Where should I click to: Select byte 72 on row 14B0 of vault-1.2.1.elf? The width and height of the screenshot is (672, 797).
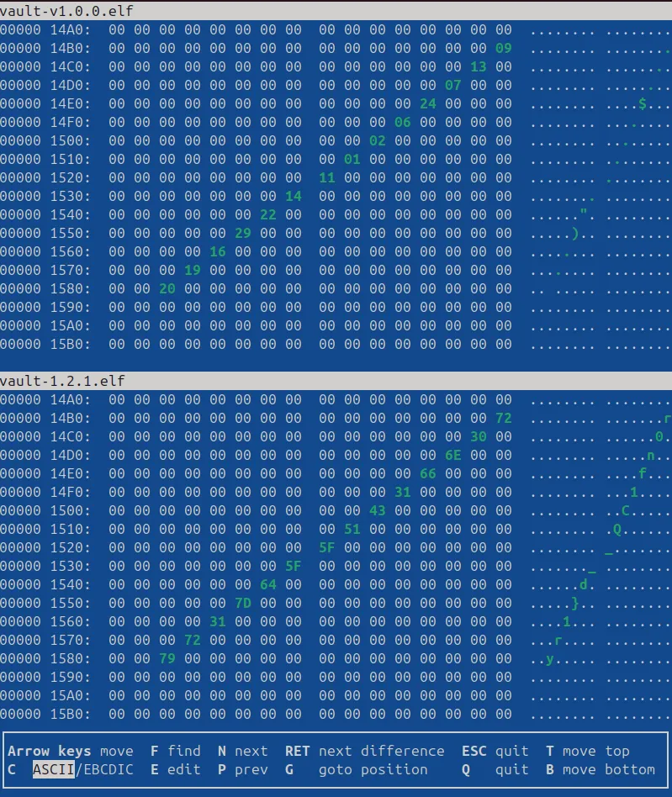[503, 419]
